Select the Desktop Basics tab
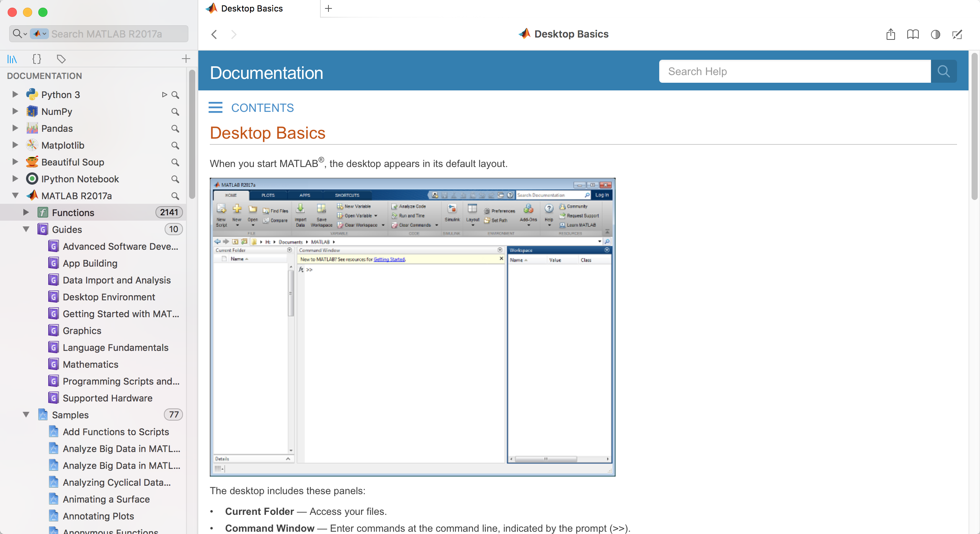This screenshot has height=534, width=980. click(252, 8)
